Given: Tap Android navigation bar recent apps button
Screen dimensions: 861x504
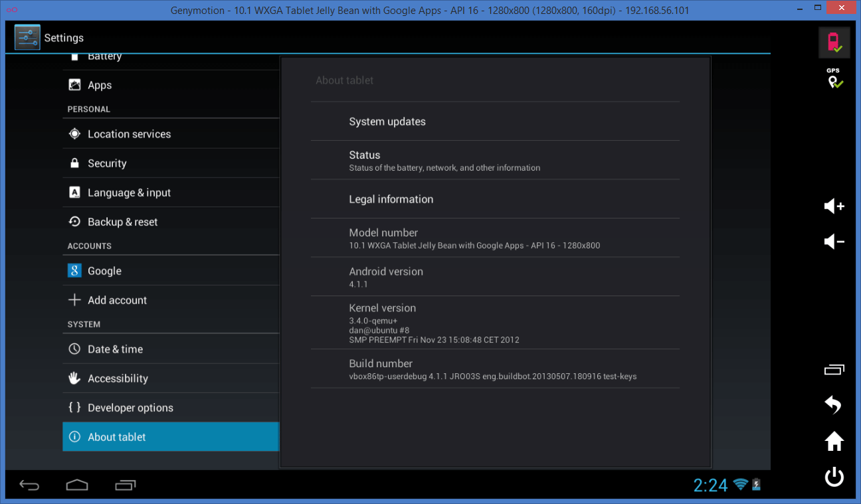Looking at the screenshot, I should pos(126,485).
